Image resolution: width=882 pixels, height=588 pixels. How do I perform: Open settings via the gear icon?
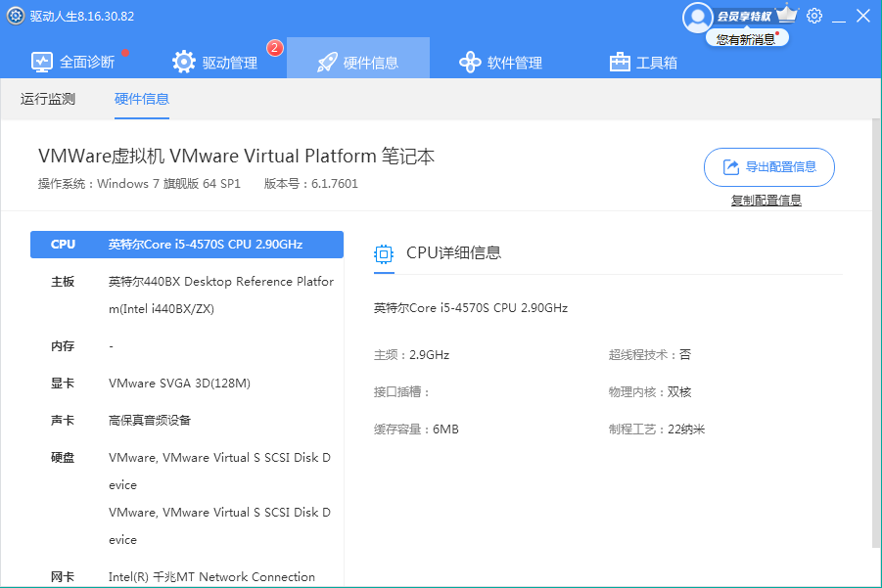(814, 16)
